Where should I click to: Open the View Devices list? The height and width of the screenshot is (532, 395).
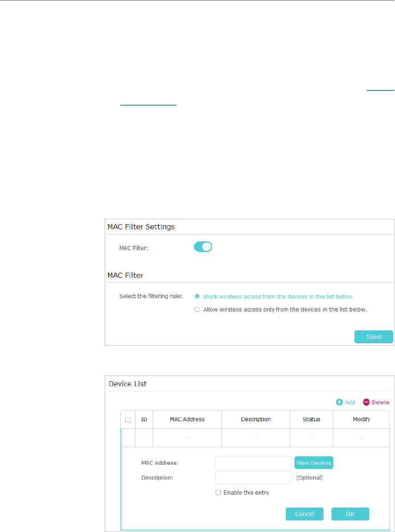[313, 463]
